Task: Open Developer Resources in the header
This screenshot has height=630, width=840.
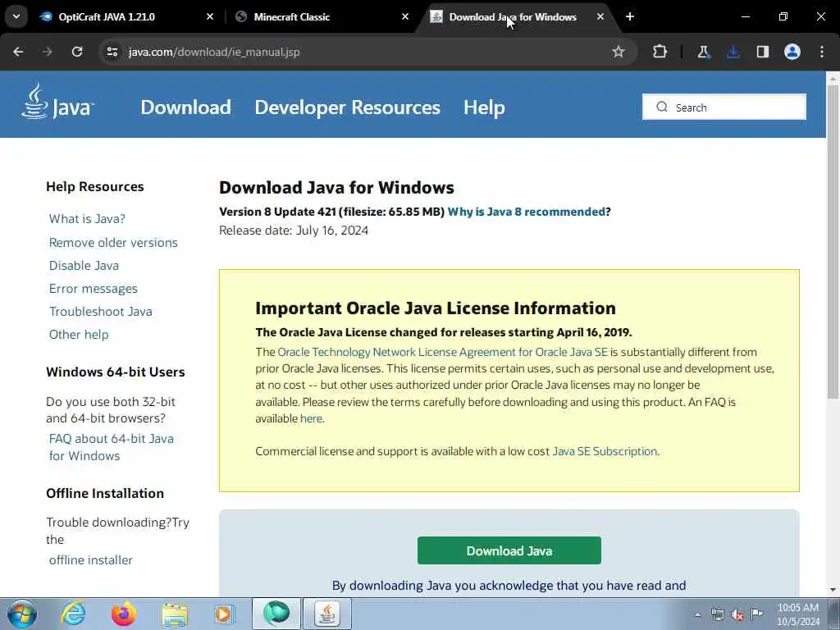Action: [347, 107]
